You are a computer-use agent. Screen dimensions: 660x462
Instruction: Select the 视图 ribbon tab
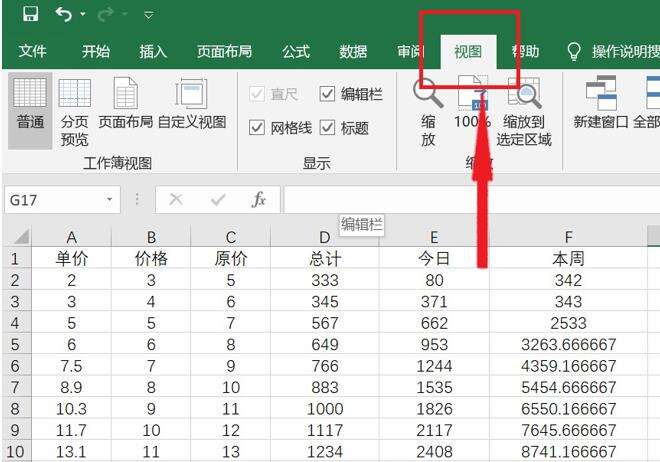[468, 51]
